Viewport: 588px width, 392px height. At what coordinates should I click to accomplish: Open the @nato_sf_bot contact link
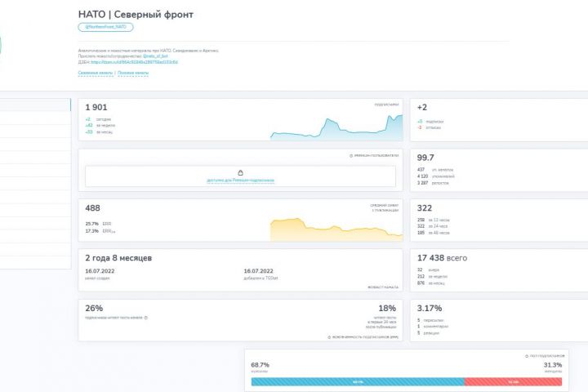[x=155, y=56]
